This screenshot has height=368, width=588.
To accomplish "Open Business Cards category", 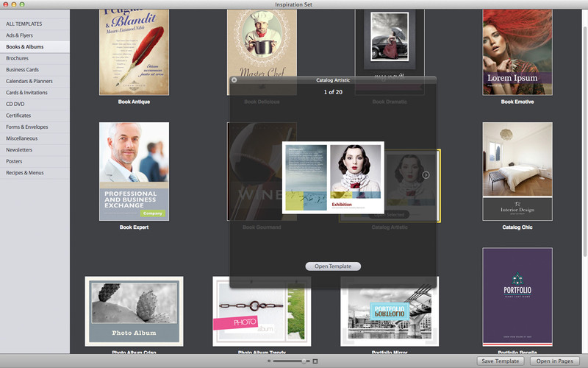I will [x=35, y=69].
